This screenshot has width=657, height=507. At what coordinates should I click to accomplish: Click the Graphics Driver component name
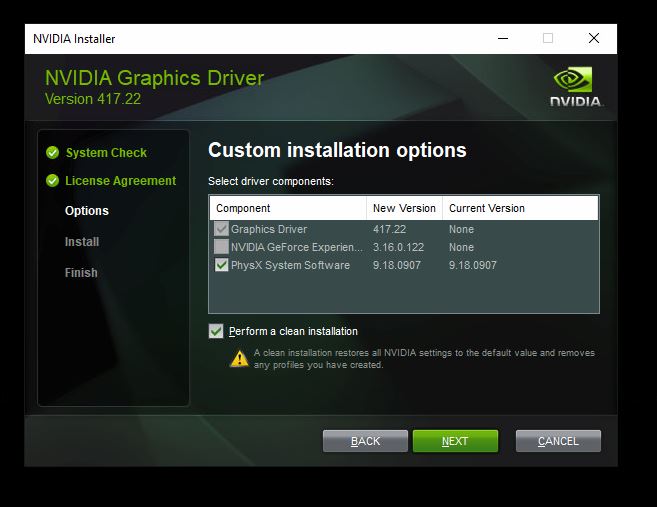point(269,229)
